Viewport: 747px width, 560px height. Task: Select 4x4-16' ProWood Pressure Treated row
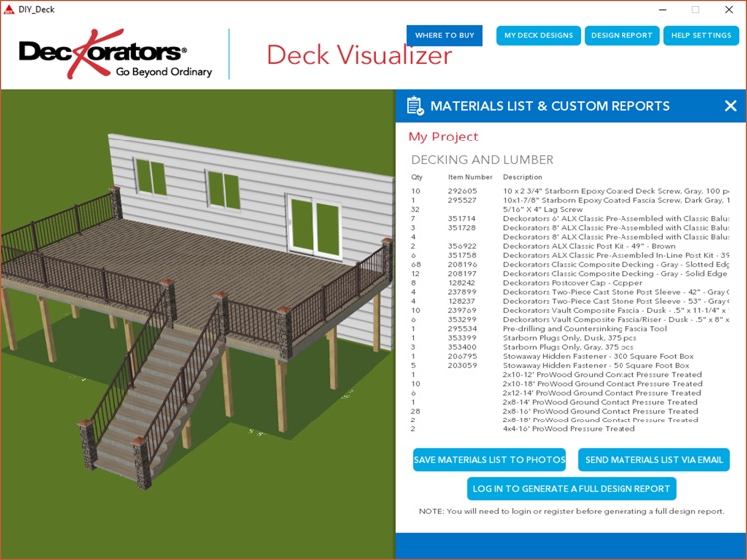(x=571, y=428)
